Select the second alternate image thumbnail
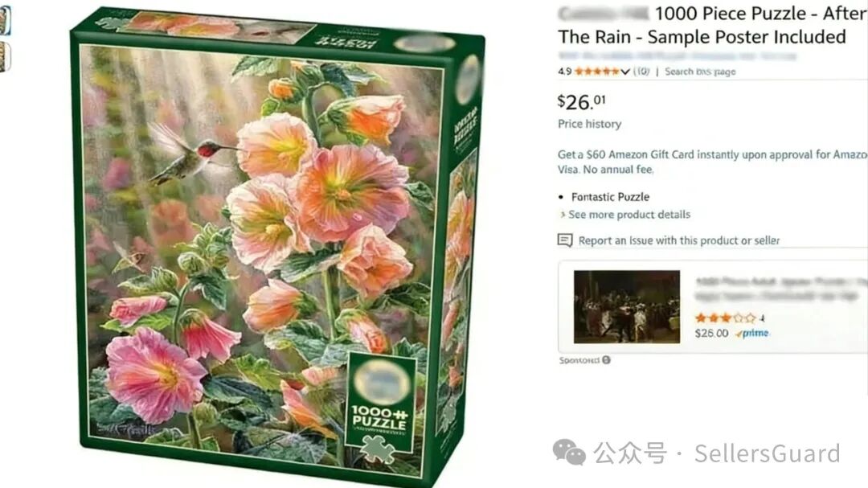 coord(5,57)
